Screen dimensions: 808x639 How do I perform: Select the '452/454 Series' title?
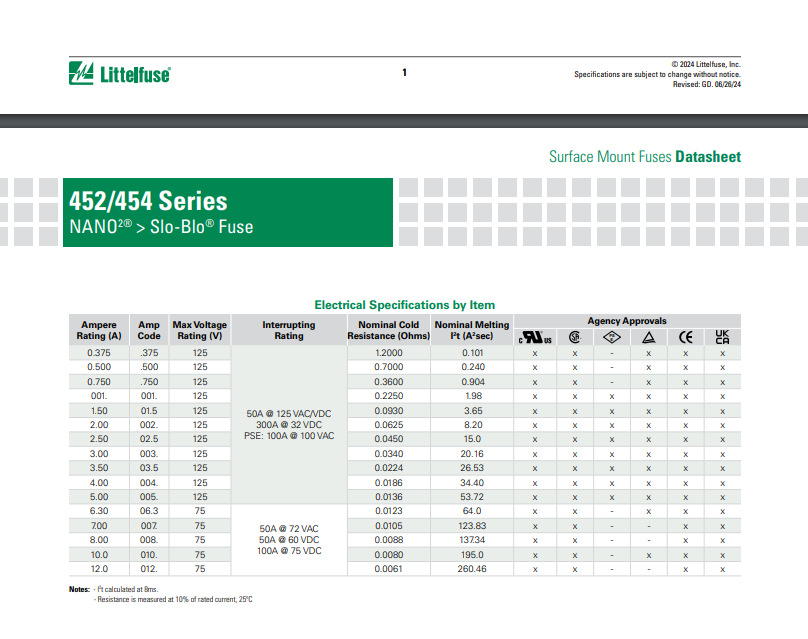tap(148, 201)
